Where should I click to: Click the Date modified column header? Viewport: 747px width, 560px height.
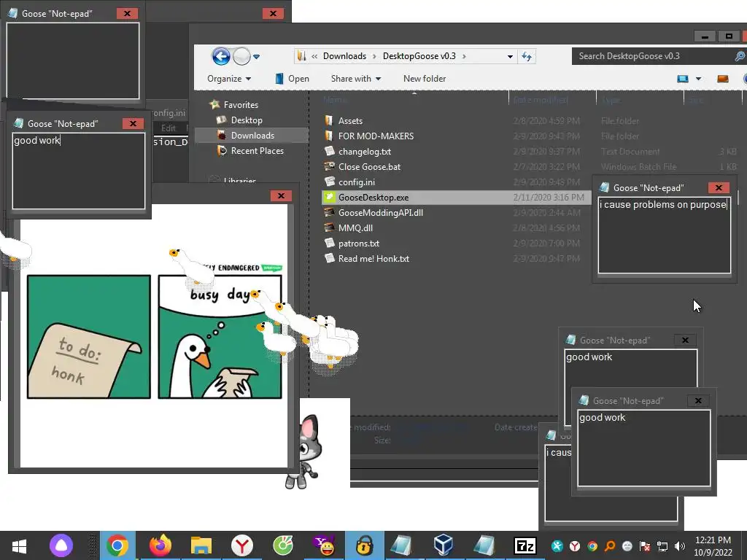click(x=541, y=100)
